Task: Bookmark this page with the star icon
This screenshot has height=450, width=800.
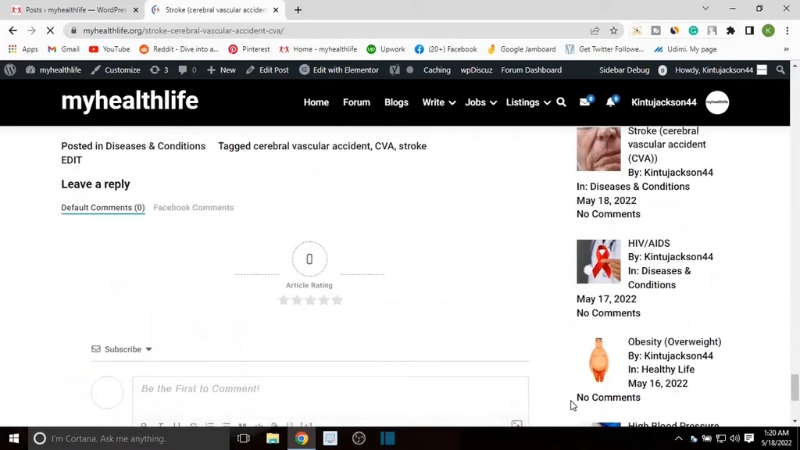Action: [x=614, y=31]
